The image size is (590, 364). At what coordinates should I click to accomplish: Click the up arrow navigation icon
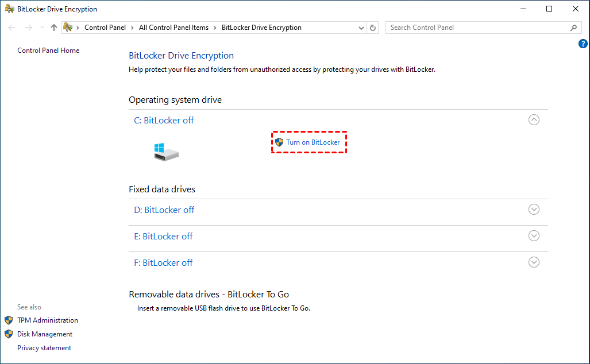pyautogui.click(x=54, y=28)
